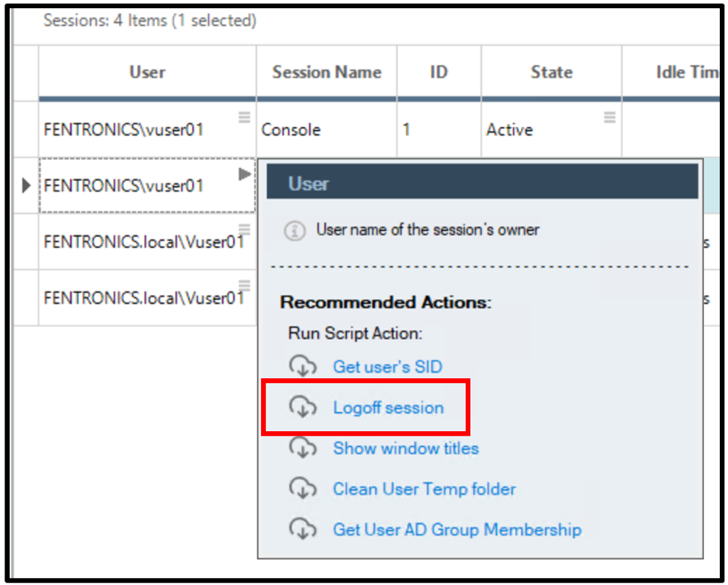This screenshot has height=585, width=728.
Task: Click the cloud icon beside Get user's SID
Action: click(x=303, y=366)
